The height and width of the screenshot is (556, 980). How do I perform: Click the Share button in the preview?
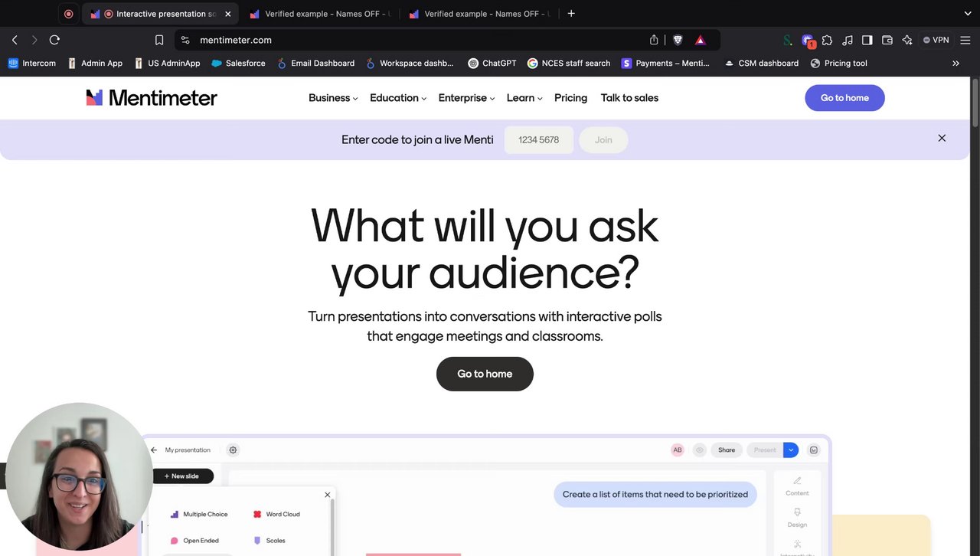coord(727,450)
